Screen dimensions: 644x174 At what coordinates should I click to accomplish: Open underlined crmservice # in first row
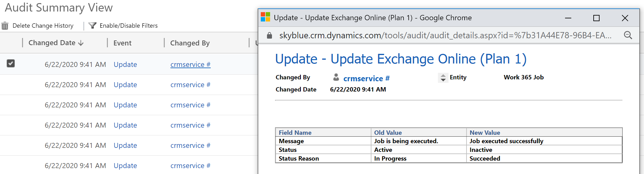click(x=191, y=64)
